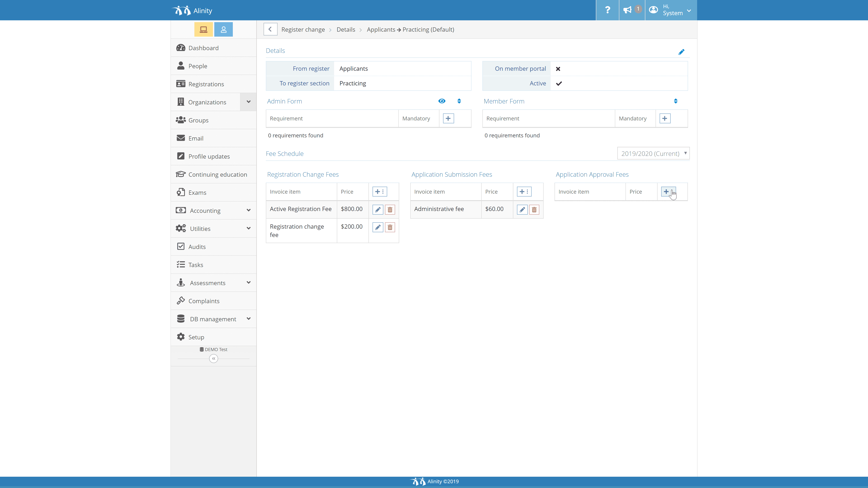Open People from the sidebar
This screenshot has height=488, width=868.
(214, 66)
